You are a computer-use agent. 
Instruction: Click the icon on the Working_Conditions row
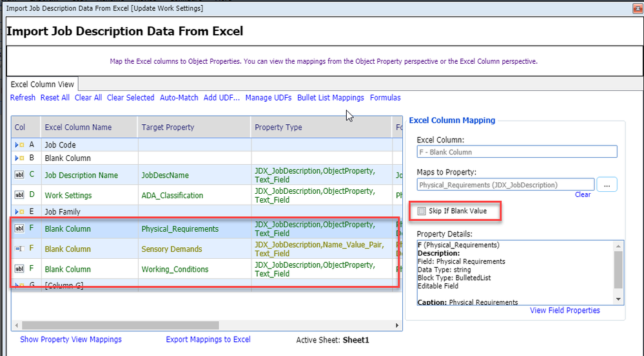[x=19, y=269]
